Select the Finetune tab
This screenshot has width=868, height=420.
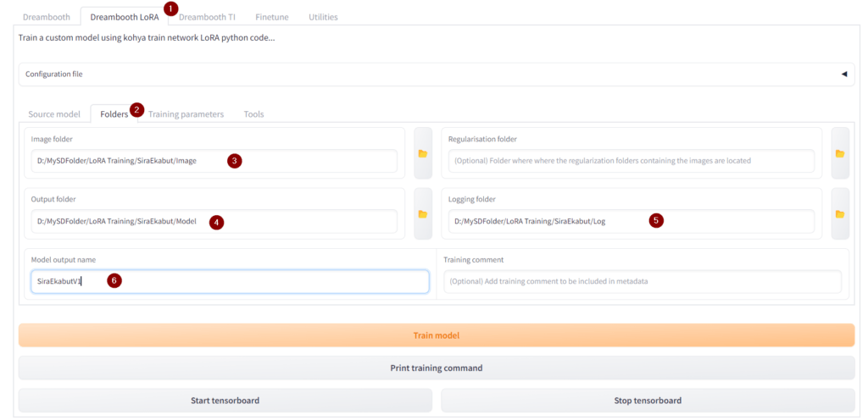(271, 17)
